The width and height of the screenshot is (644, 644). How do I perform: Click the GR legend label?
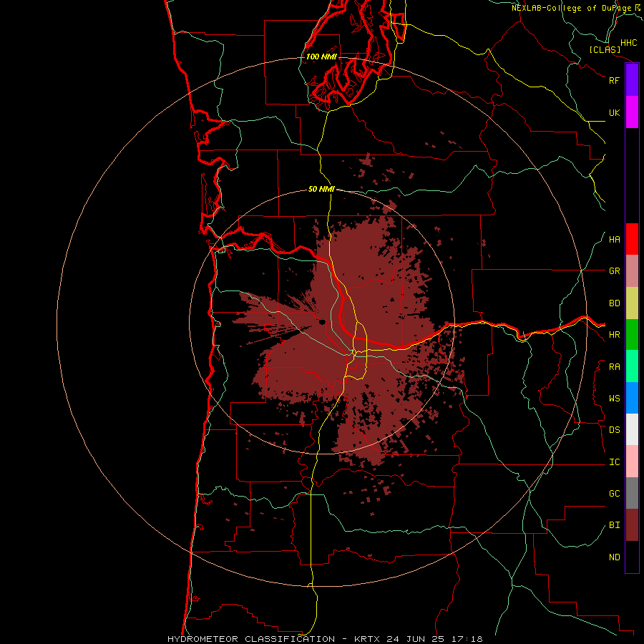click(614, 271)
